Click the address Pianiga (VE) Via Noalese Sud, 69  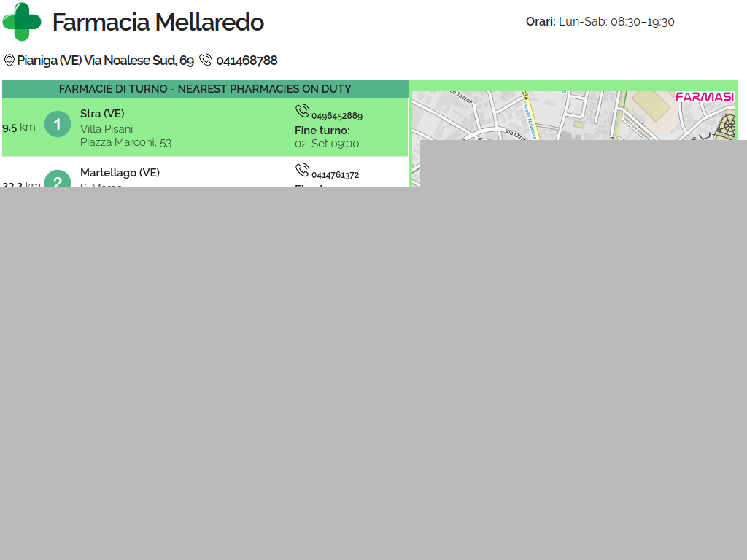pyautogui.click(x=105, y=61)
